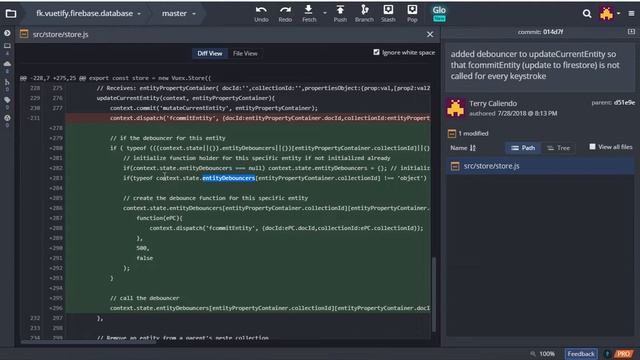Screen dimensions: 640x360
Task: Open fk.vuetify.firebase.database repo dropdown
Action: tap(89, 13)
